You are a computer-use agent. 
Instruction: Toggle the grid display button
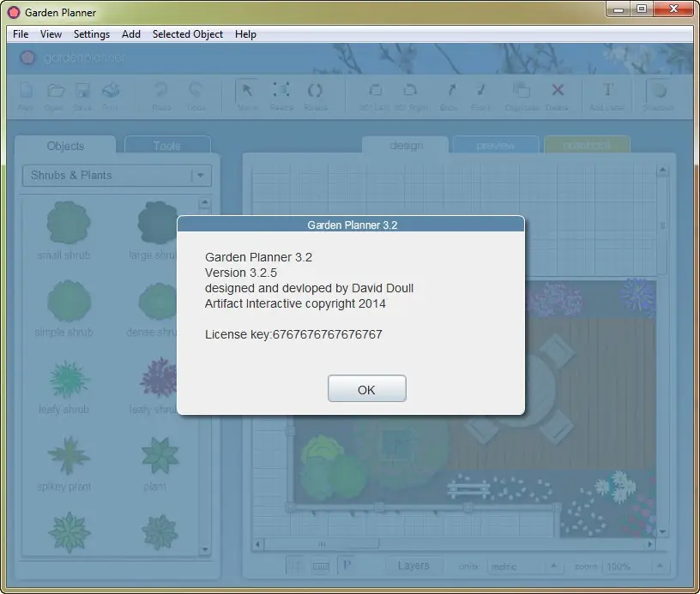click(x=294, y=566)
